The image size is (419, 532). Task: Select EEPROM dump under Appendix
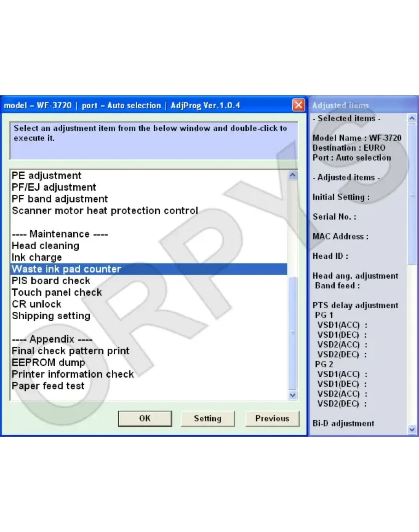point(48,362)
